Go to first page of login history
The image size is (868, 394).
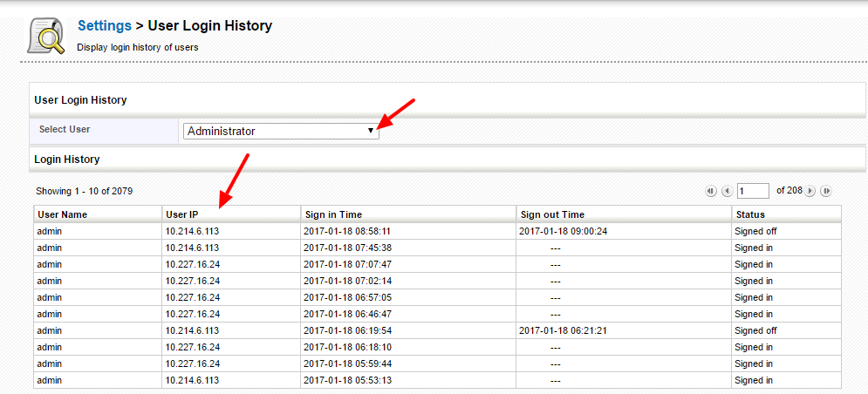(710, 191)
